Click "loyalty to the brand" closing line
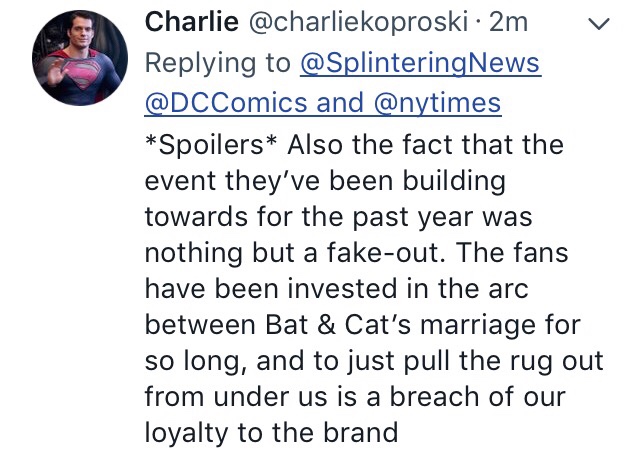 coord(272,431)
